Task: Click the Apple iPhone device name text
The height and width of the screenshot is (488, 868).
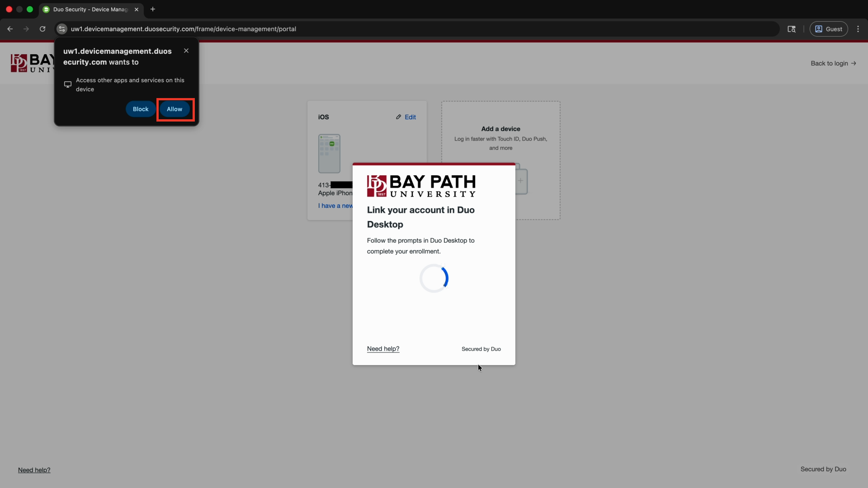Action: 335,193
